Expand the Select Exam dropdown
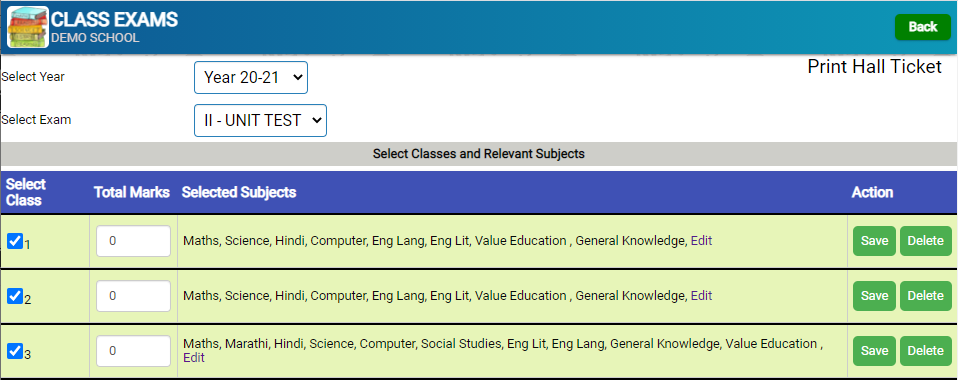Viewport: 958px width, 380px height. click(x=260, y=120)
